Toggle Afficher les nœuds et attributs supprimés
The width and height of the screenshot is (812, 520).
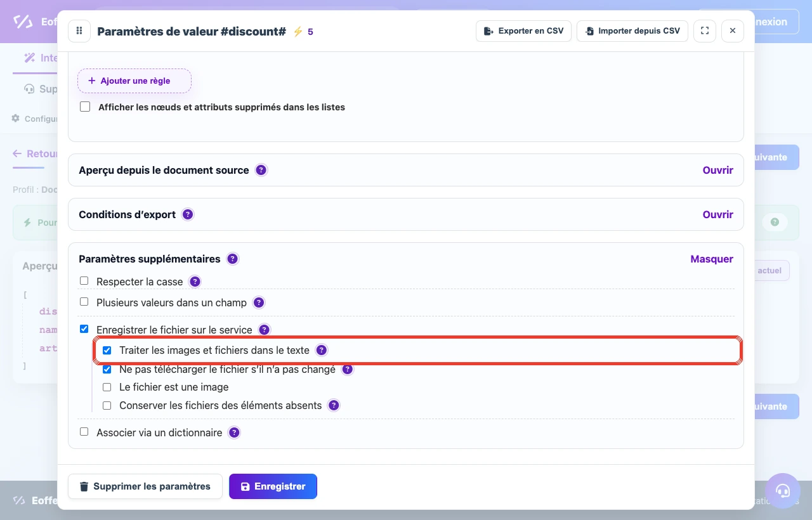(x=85, y=107)
